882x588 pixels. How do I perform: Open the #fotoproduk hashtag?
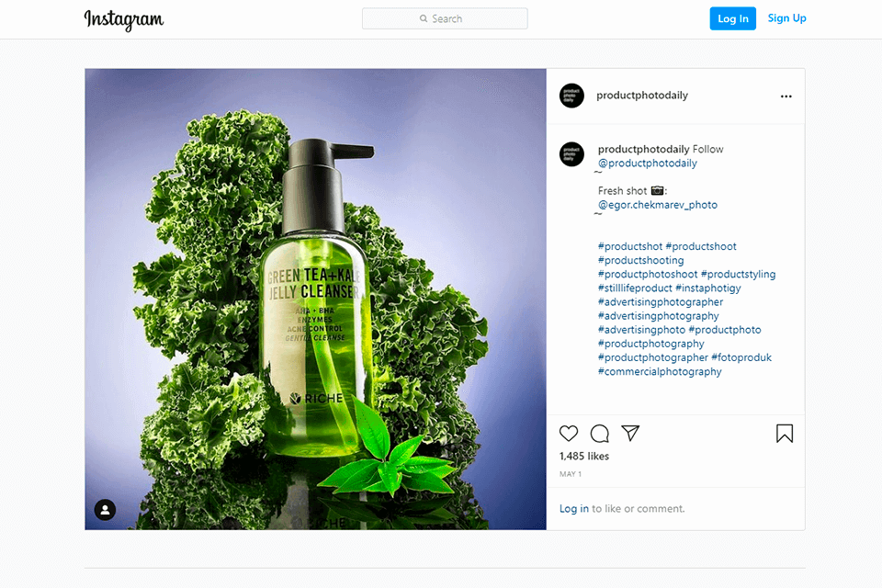pos(741,357)
